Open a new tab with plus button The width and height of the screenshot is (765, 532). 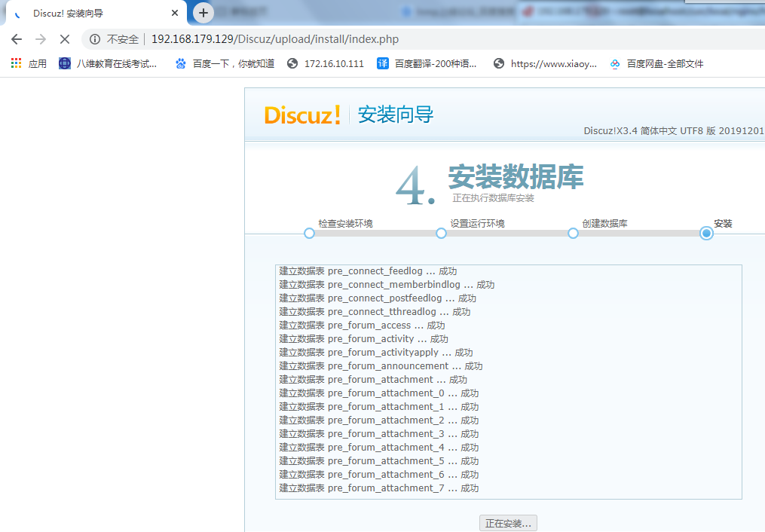[x=203, y=13]
